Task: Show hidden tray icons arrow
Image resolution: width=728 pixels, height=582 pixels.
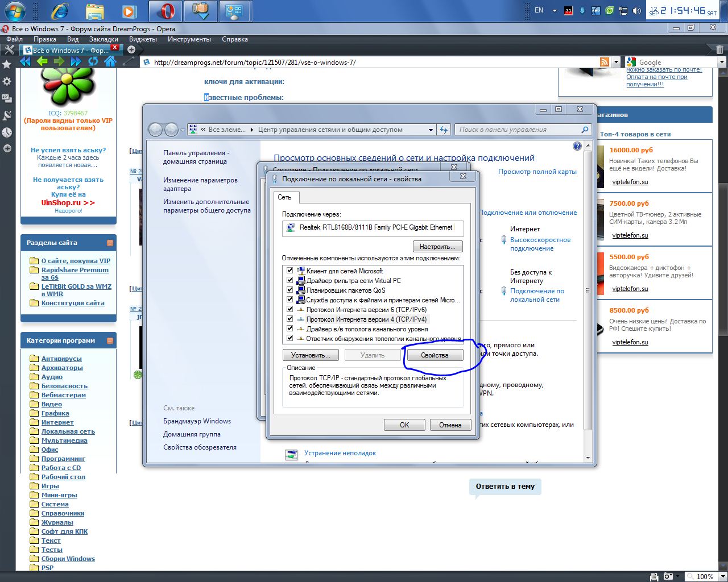Action: (x=555, y=10)
